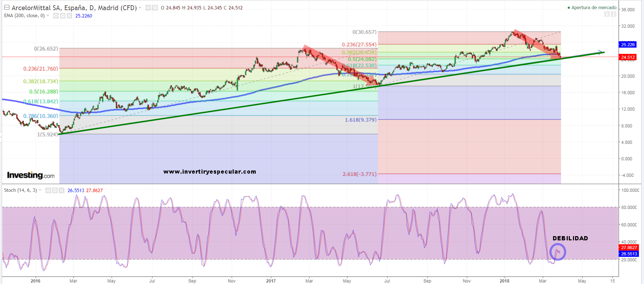Open the ArcelorMittal symbol title dropdown arrow
This screenshot has height=284, width=644.
[x=140, y=8]
